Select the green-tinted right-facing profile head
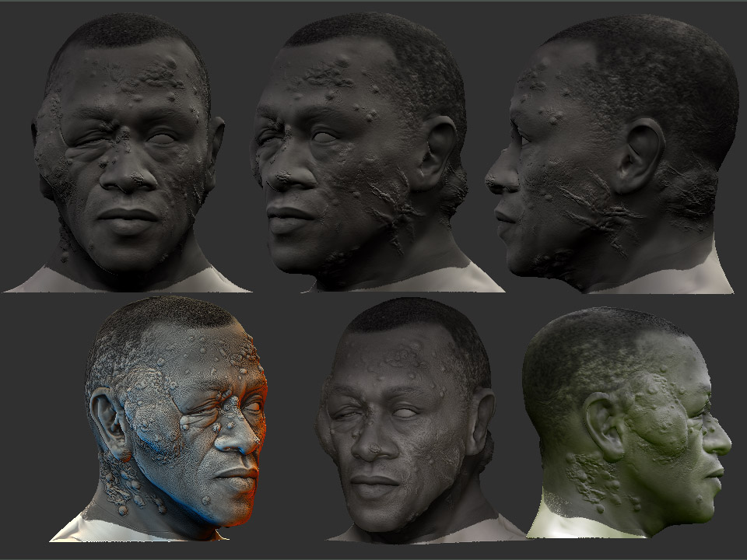This screenshot has width=747, height=560. coord(628,423)
